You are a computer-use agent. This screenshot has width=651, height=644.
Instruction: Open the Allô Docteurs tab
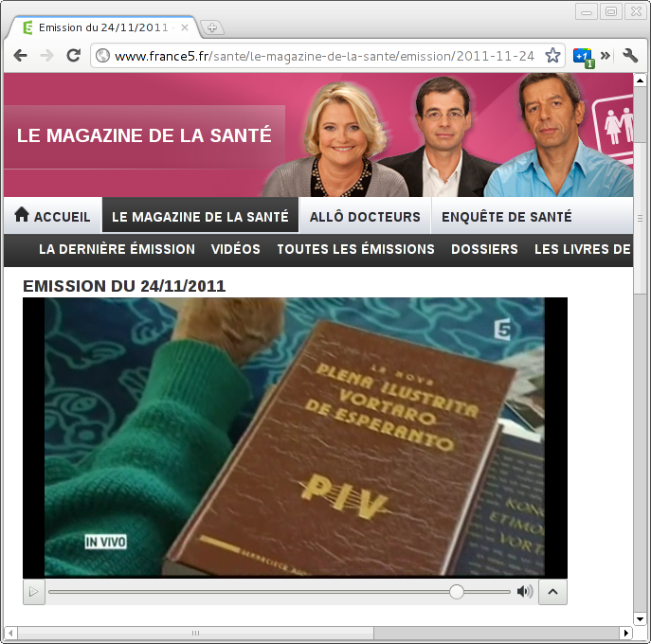[x=365, y=217]
